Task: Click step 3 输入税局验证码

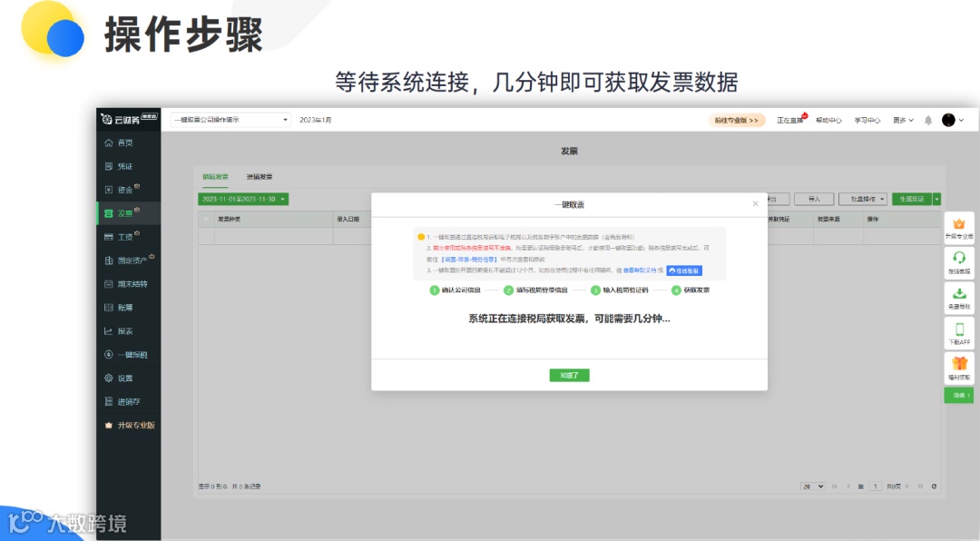Action: pyautogui.click(x=620, y=290)
